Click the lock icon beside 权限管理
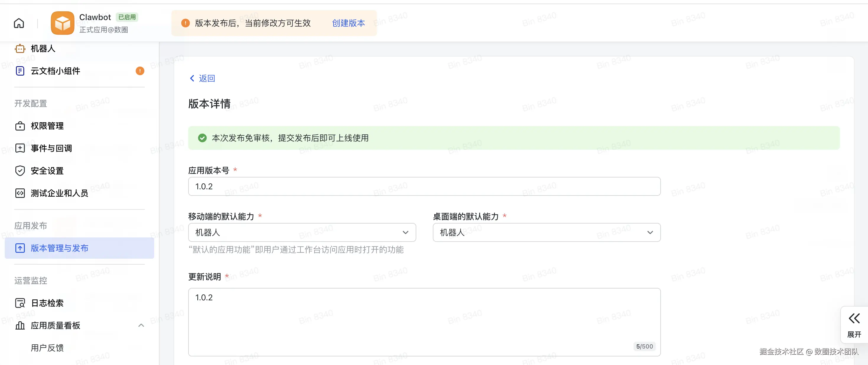Image resolution: width=868 pixels, height=365 pixels. click(x=20, y=126)
